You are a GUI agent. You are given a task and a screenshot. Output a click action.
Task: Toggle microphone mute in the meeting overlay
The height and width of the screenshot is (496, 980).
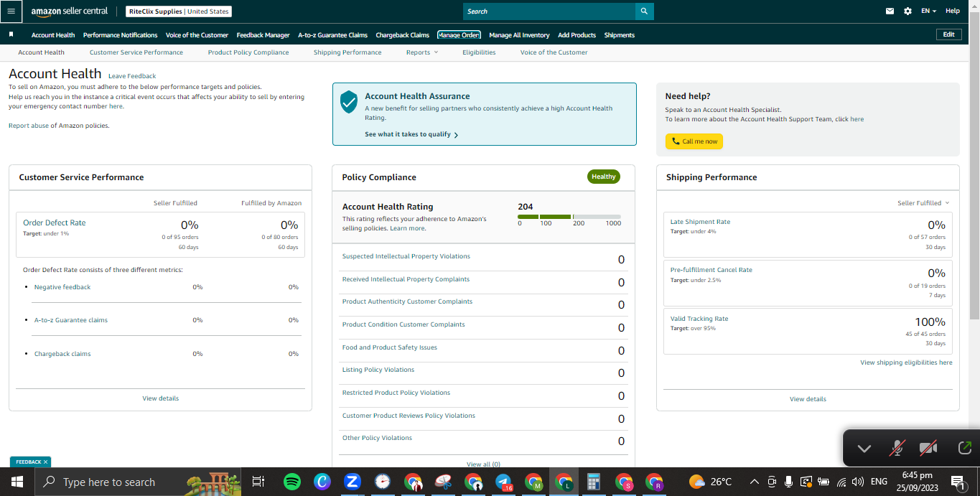(x=896, y=449)
